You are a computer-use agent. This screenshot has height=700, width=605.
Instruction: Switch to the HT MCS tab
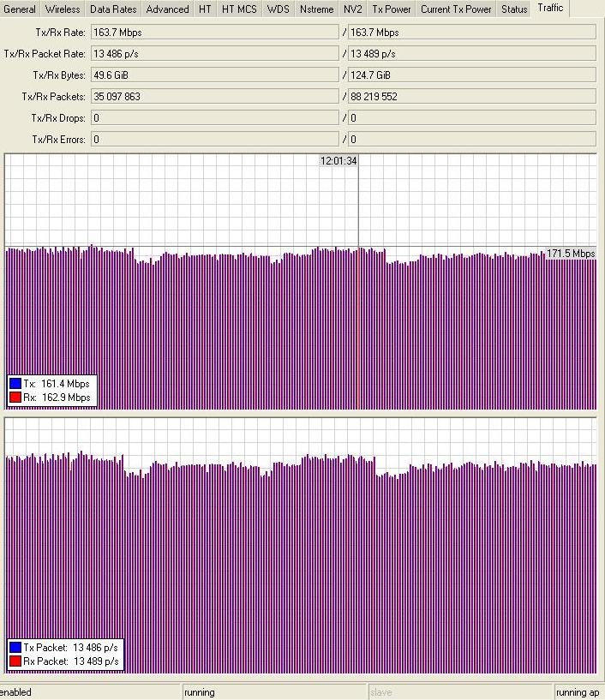[x=239, y=9]
